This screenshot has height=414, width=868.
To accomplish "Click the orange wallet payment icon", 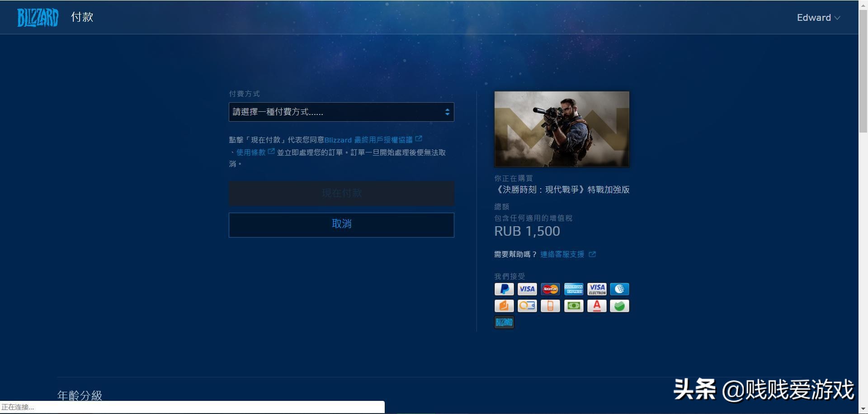I will 504,306.
